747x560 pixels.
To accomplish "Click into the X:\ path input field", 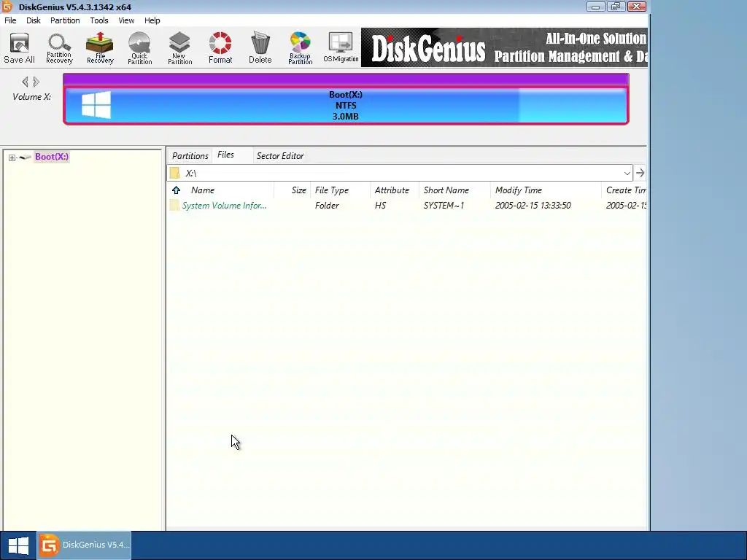I will [x=400, y=173].
